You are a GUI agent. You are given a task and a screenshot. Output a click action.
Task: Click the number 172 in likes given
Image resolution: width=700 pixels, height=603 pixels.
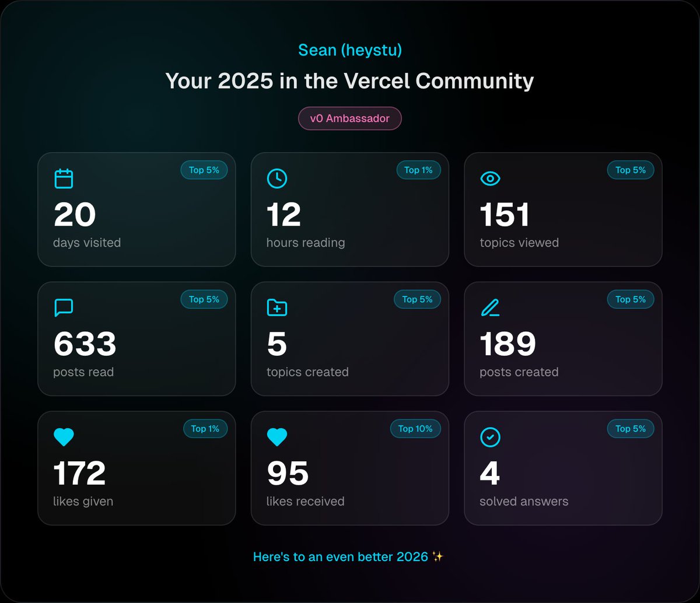[80, 473]
